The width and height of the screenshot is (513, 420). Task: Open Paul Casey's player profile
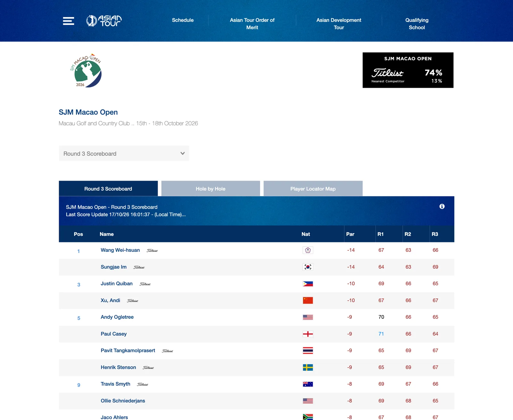(x=114, y=334)
